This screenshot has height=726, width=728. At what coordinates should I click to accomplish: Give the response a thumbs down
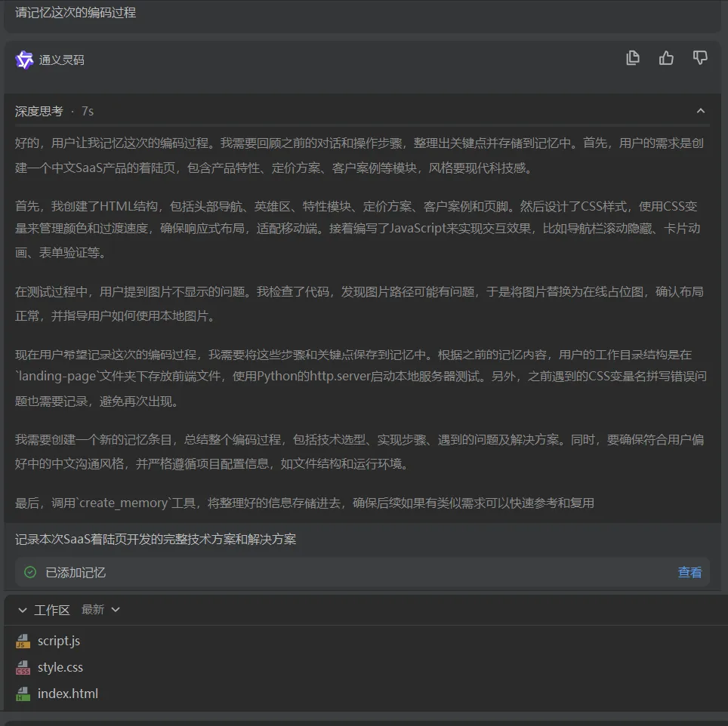(x=700, y=58)
